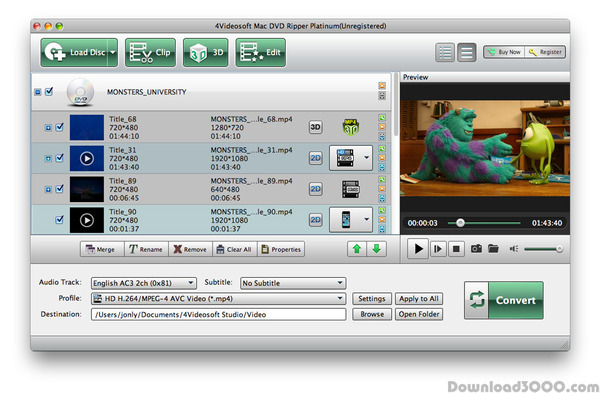This screenshot has height=393, width=600.
Task: Open Load Disc dropdown arrow
Action: pos(113,52)
